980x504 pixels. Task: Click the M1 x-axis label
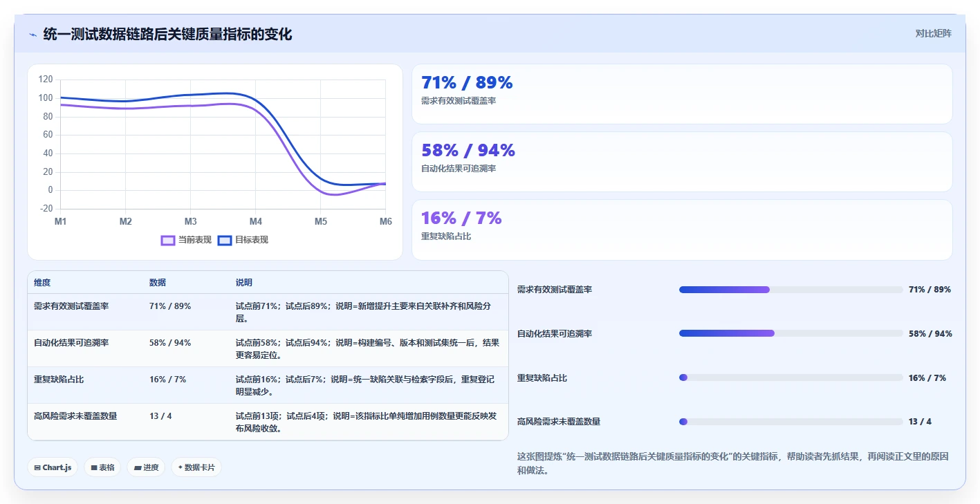coord(61,221)
